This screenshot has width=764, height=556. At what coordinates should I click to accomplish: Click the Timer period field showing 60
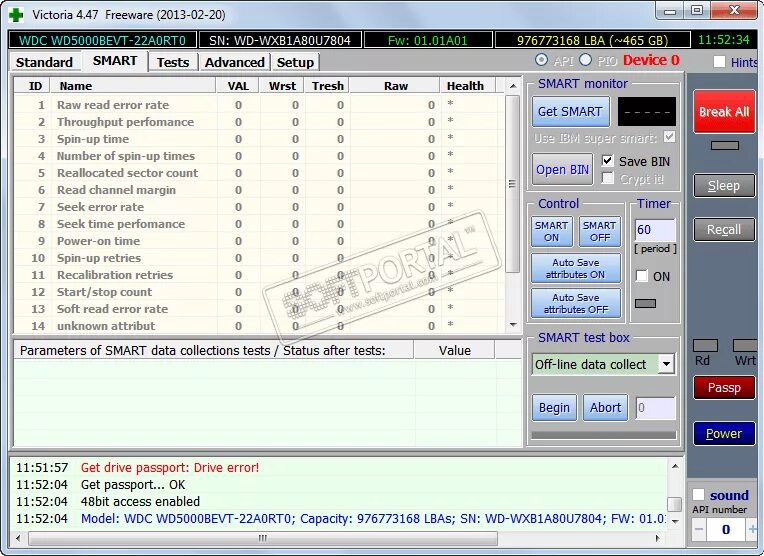pyautogui.click(x=655, y=230)
